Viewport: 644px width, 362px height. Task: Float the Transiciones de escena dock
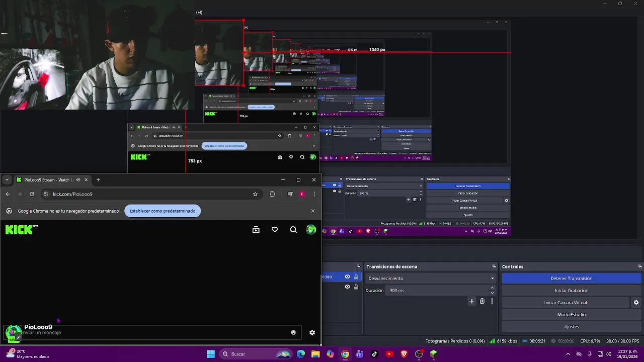(494, 266)
